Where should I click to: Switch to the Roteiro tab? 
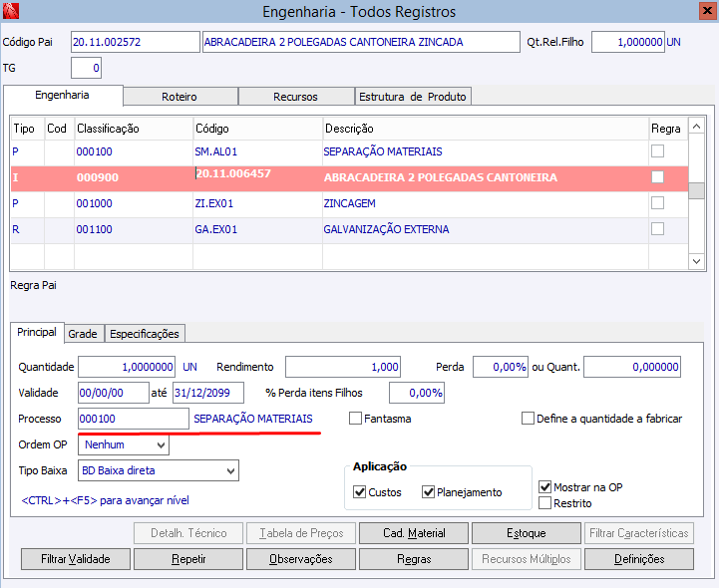click(180, 97)
